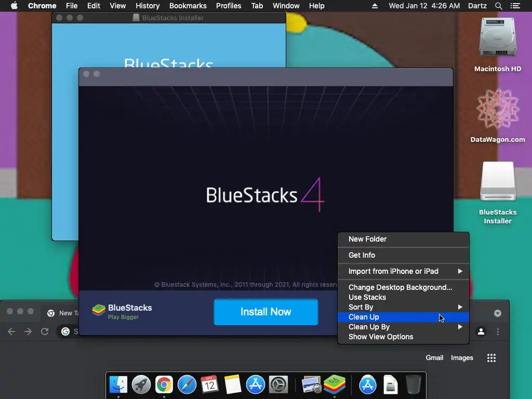Open Calendar showing JAN 12 in dock
Screen dimensions: 532x399
coord(209,385)
